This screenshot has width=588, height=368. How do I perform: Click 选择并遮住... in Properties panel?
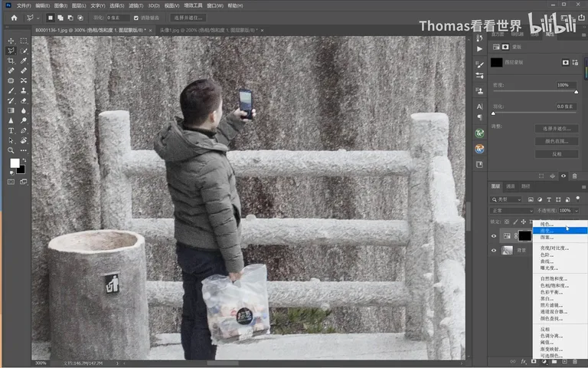coord(557,129)
